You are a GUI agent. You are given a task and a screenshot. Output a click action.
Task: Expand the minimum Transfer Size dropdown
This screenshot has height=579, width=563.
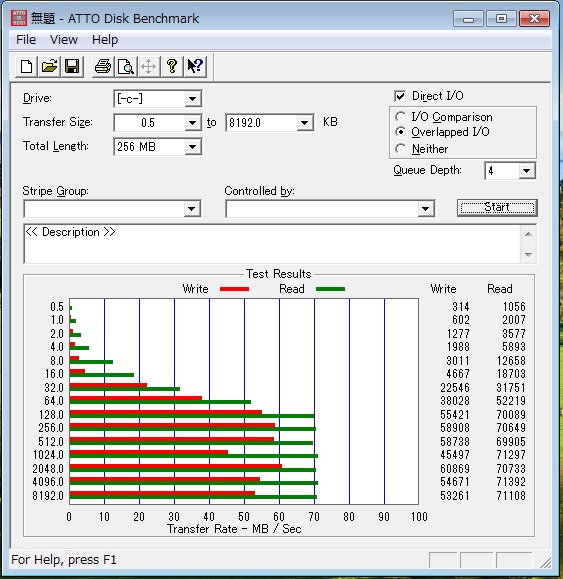(192, 123)
